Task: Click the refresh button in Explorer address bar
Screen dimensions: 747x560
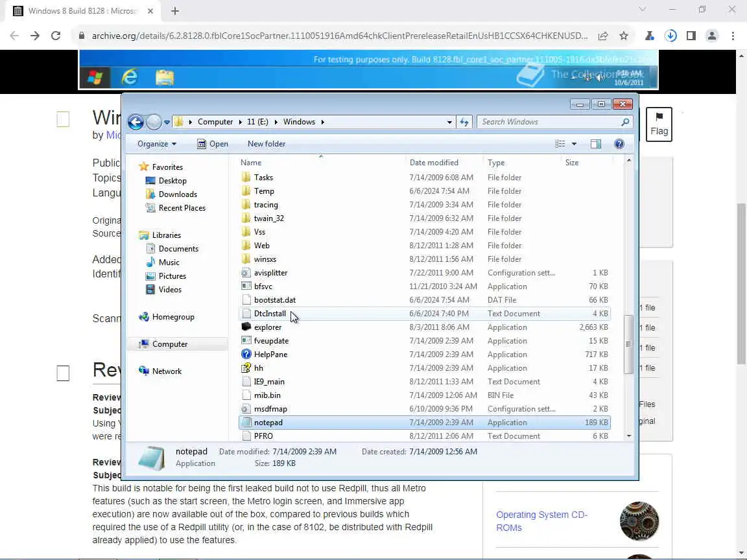Action: (x=464, y=122)
